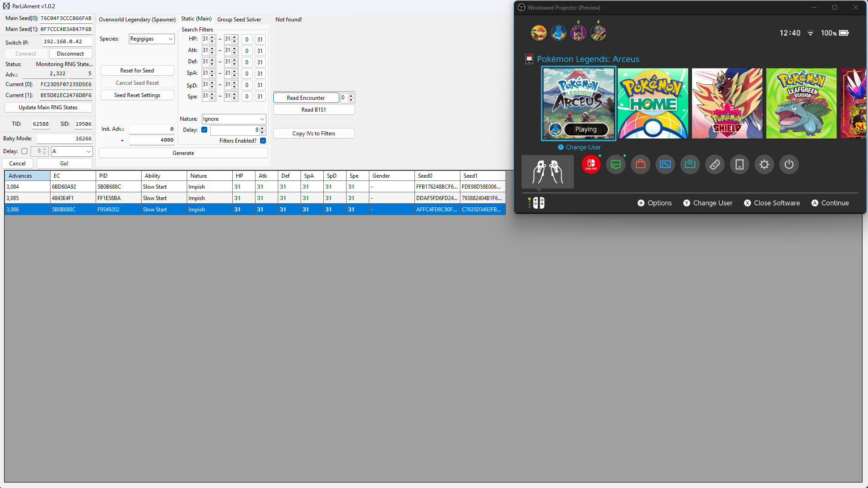Click the Disconnect button
Viewport: 868px width, 488px height.
(x=70, y=54)
